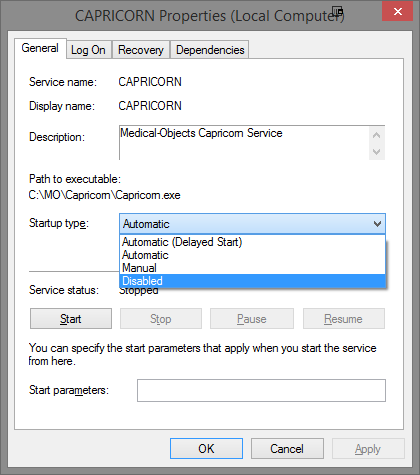420x475 pixels.
Task: Confirm with the OK button
Action: (206, 449)
